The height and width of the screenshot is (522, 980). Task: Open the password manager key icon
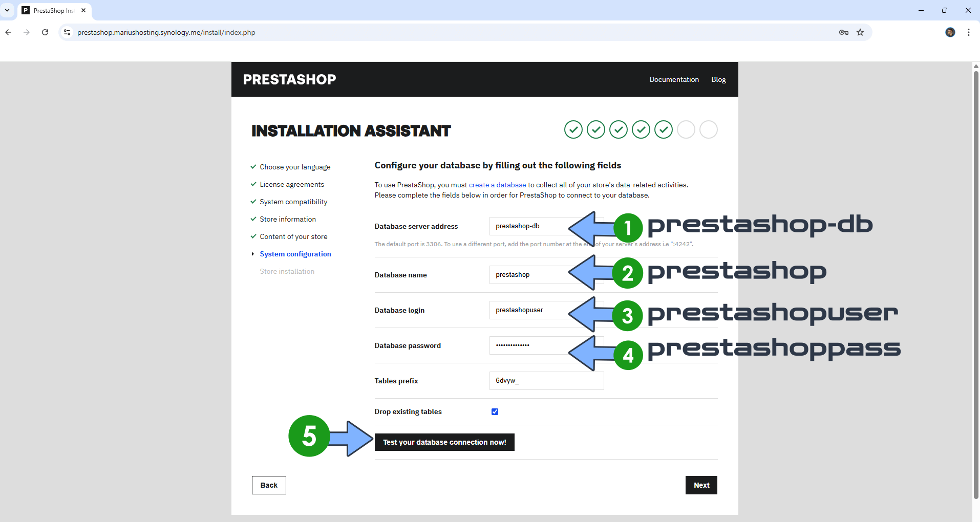(x=844, y=32)
